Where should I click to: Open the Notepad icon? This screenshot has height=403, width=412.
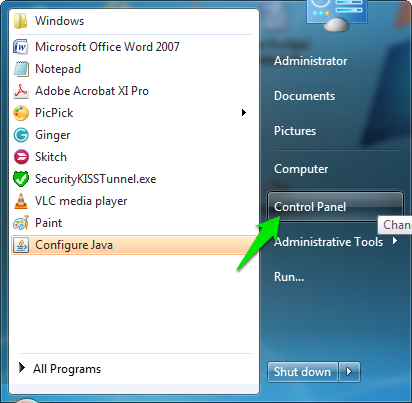[x=21, y=69]
